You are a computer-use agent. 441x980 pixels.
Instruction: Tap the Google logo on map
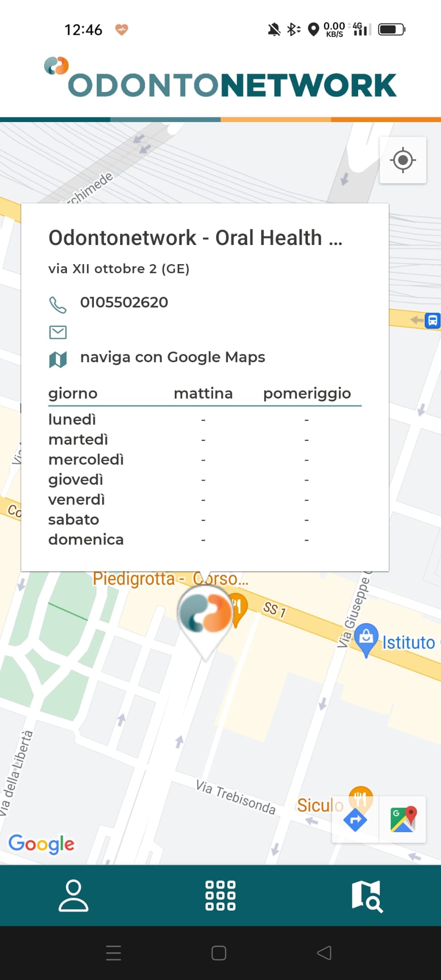[x=42, y=844]
